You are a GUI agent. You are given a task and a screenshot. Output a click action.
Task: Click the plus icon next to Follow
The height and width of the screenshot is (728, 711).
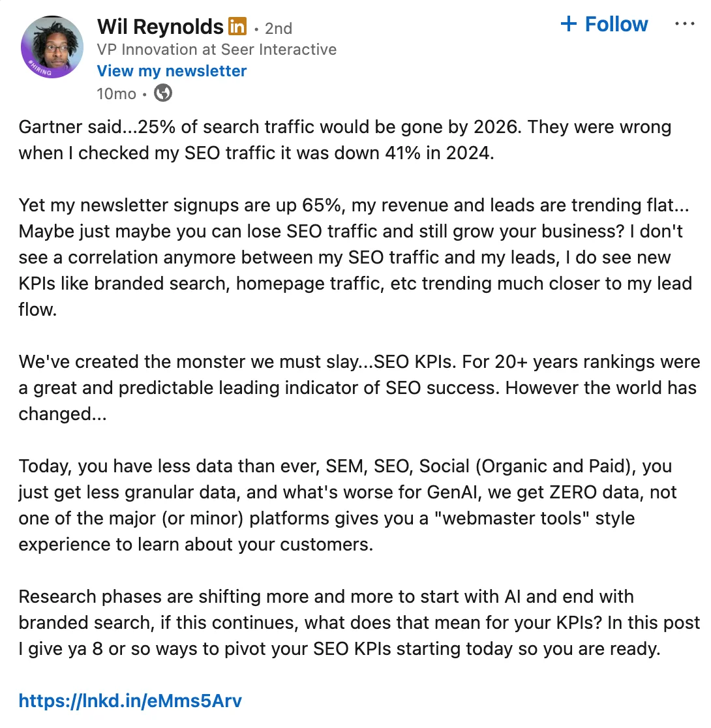point(569,25)
